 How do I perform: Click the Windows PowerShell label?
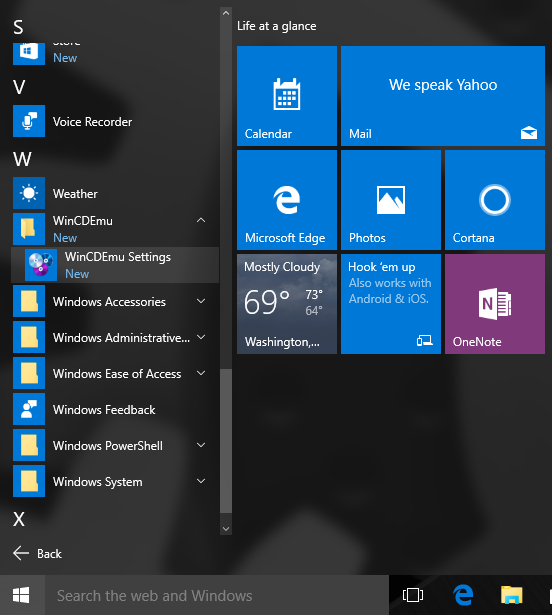coord(108,446)
